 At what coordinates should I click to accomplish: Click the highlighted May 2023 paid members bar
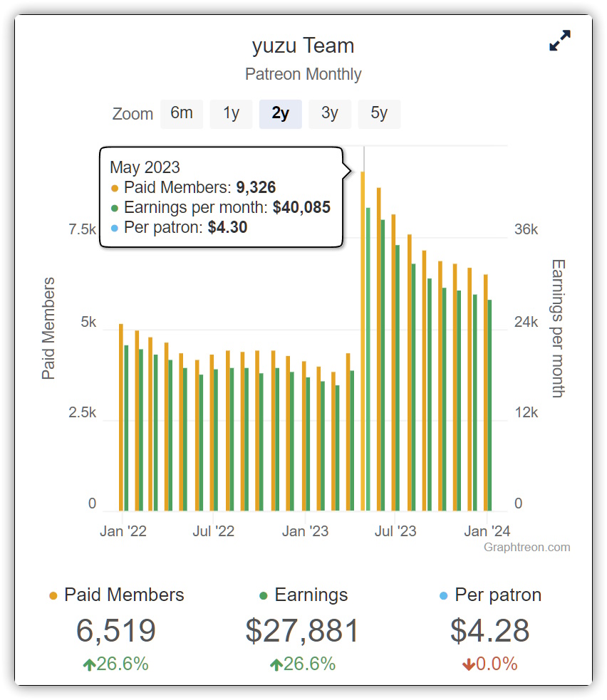tap(363, 342)
